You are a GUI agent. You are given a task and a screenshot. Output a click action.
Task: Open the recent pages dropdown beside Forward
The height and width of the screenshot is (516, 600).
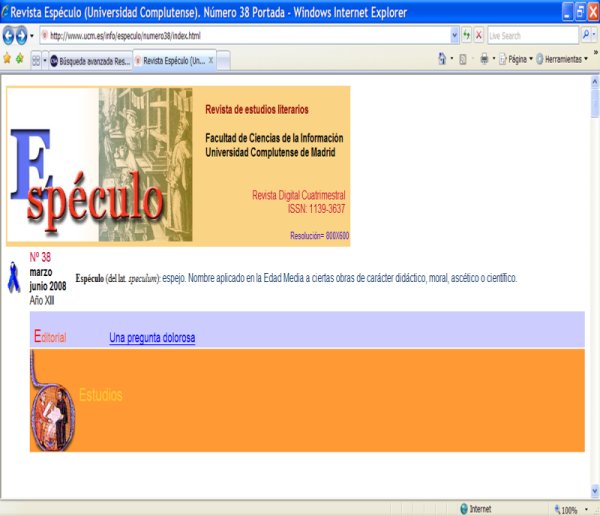32,36
